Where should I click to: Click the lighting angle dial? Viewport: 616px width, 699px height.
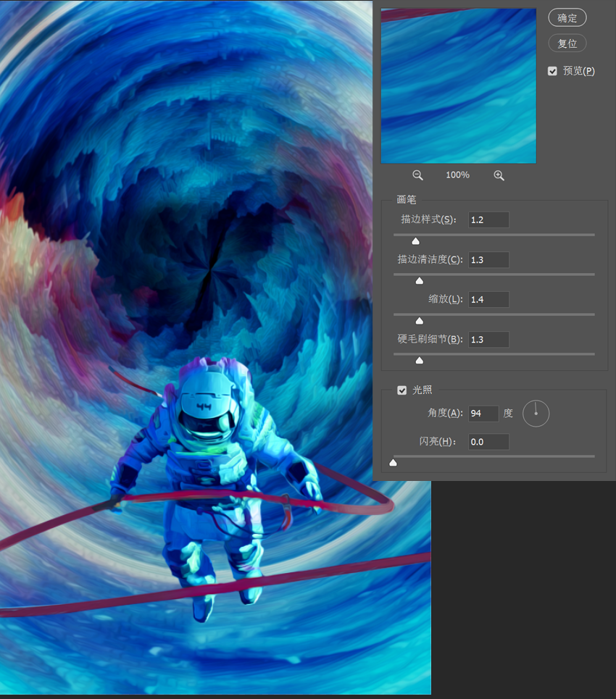(x=536, y=414)
